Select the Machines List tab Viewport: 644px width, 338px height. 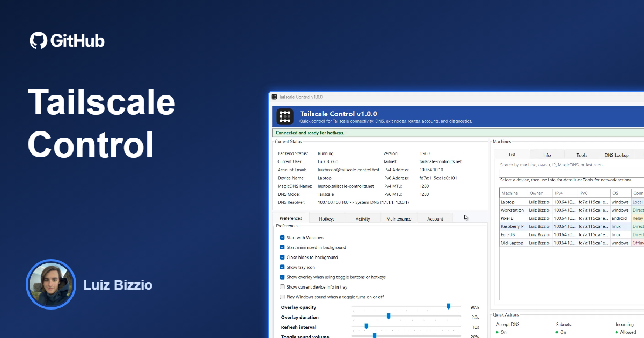pos(512,155)
